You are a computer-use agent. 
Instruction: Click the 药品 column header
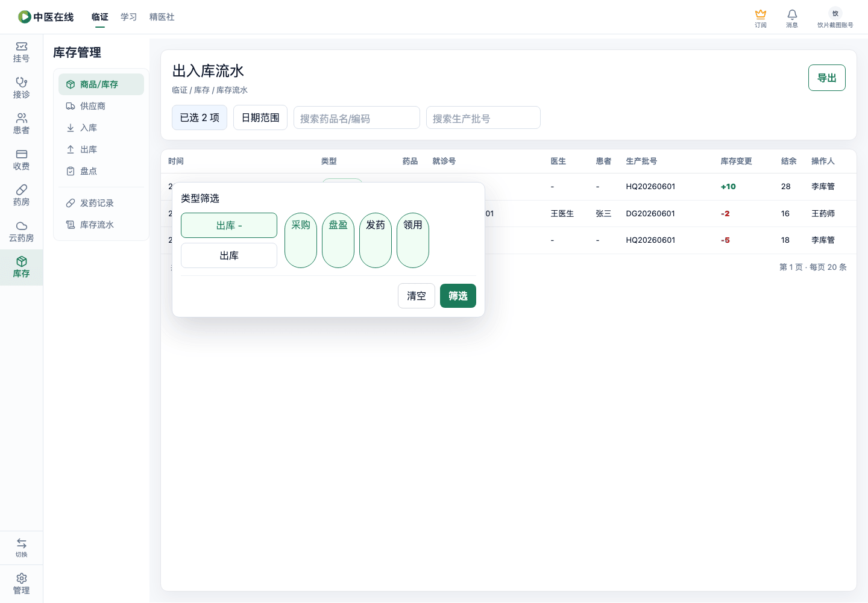click(x=410, y=161)
